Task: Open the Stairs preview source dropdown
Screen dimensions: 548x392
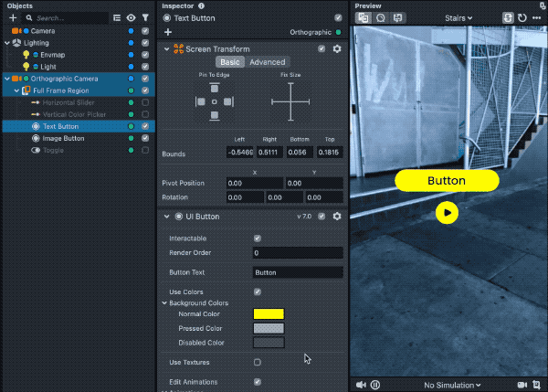Action: [x=457, y=17]
